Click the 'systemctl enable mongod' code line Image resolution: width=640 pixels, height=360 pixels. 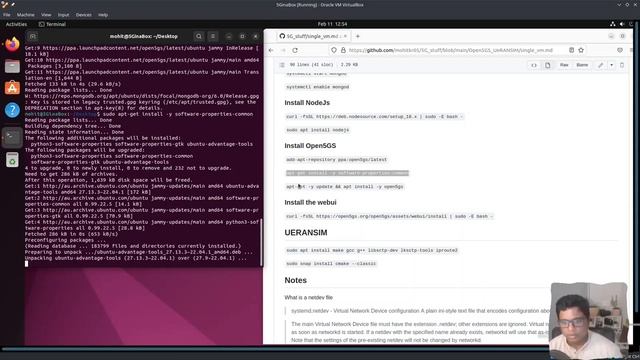pos(318,87)
